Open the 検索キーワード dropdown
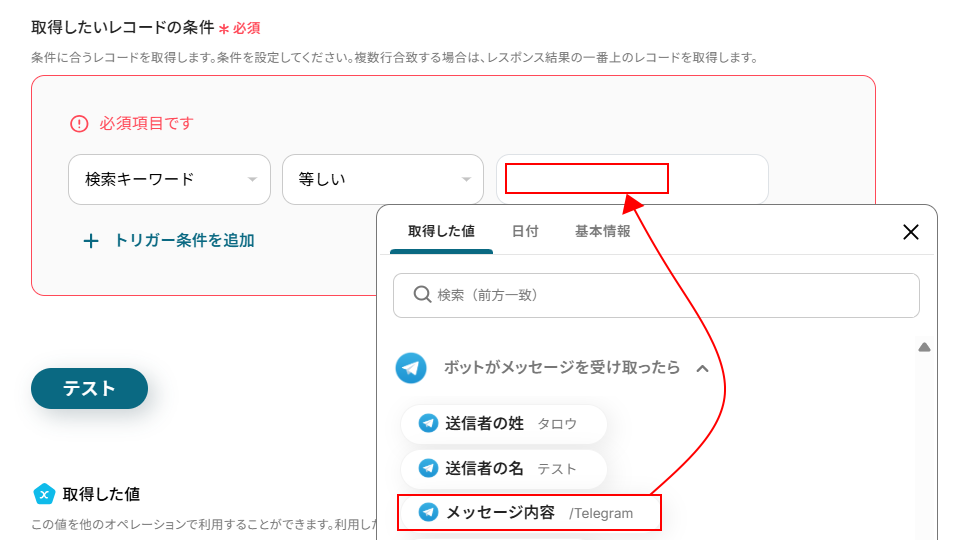 [169, 179]
